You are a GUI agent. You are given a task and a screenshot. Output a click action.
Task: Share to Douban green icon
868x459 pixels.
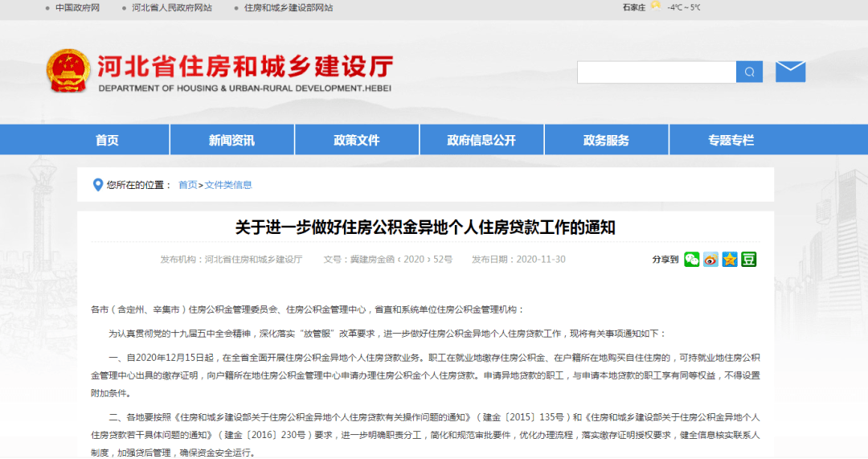tap(749, 259)
